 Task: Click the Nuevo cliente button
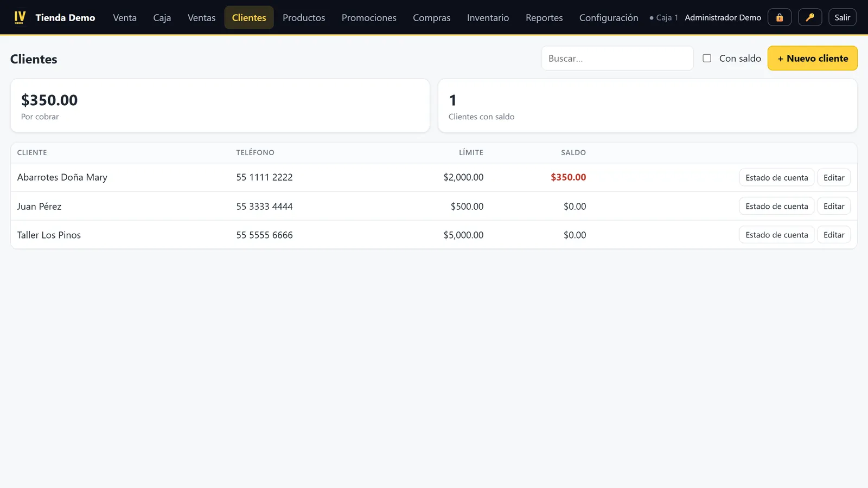pyautogui.click(x=812, y=58)
